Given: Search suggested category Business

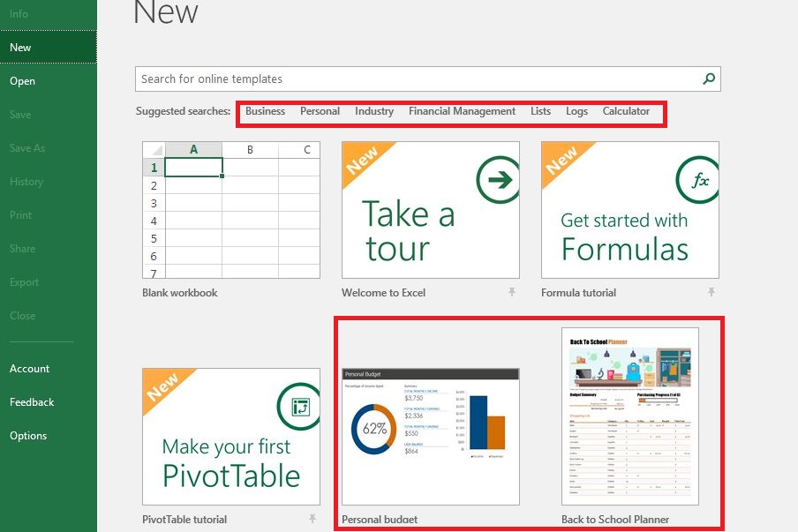Looking at the screenshot, I should [265, 111].
